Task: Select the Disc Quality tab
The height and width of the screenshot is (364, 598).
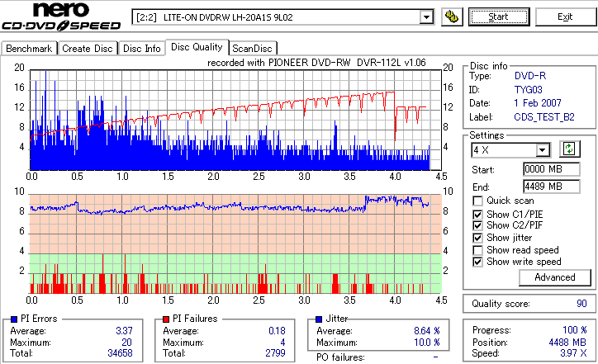Action: pos(197,47)
